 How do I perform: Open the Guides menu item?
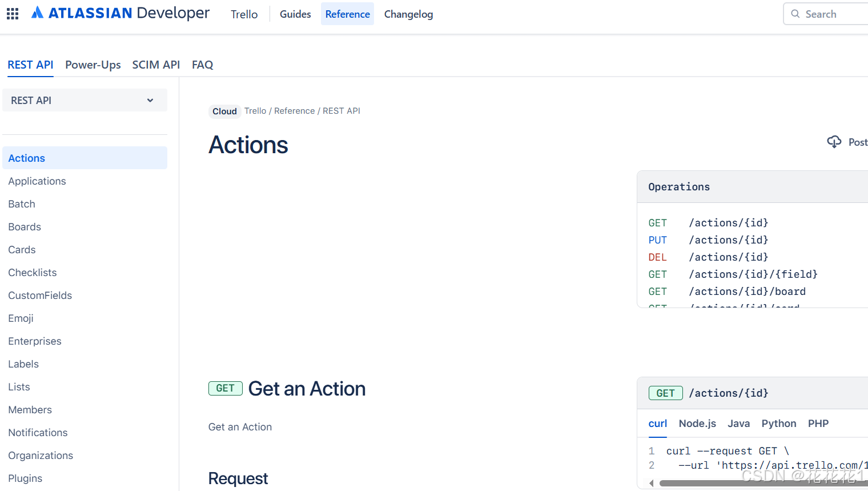tap(295, 14)
